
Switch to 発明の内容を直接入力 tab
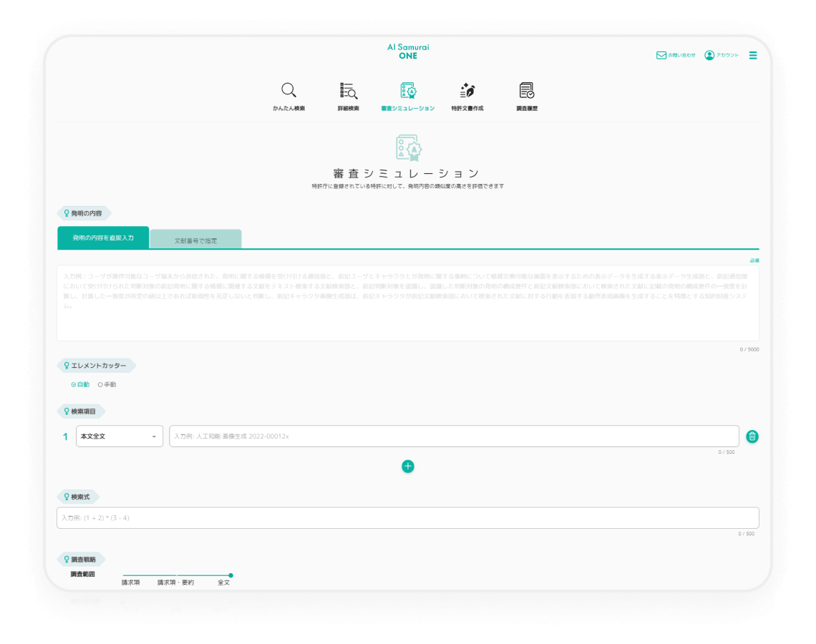pyautogui.click(x=103, y=238)
